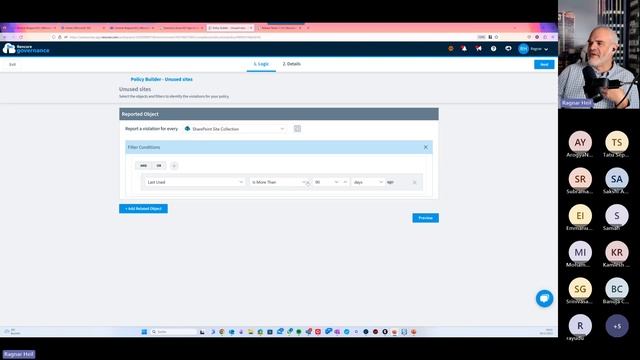The height and width of the screenshot is (360, 640).
Task: Switch to the 1. Logic tab
Action: click(x=261, y=64)
